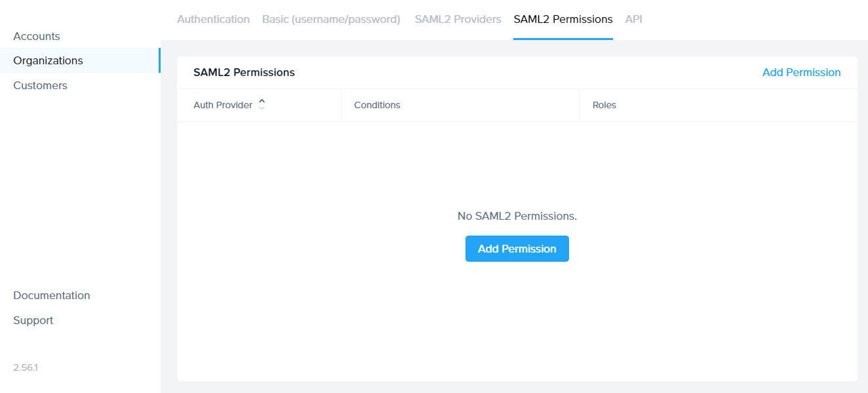This screenshot has height=393, width=868.
Task: Select the SAML2 Permissions tab
Action: click(x=563, y=20)
